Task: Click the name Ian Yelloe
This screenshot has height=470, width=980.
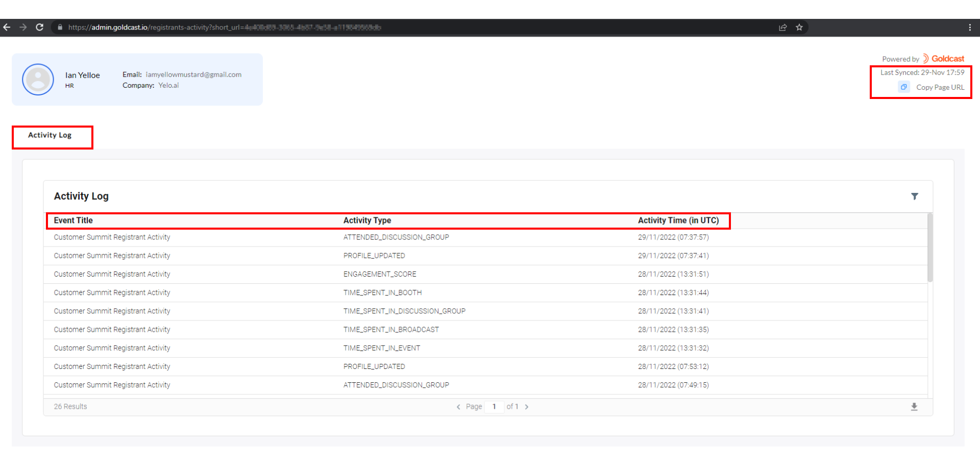Action: [83, 75]
